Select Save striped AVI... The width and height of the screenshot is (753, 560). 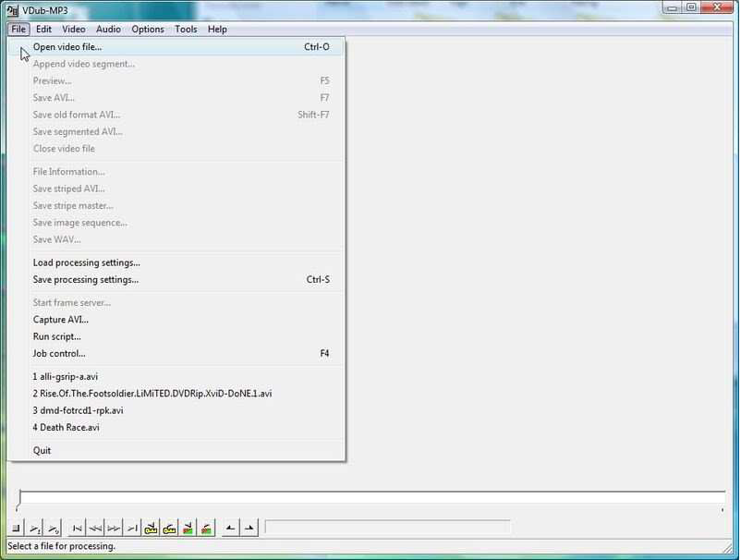176,189
